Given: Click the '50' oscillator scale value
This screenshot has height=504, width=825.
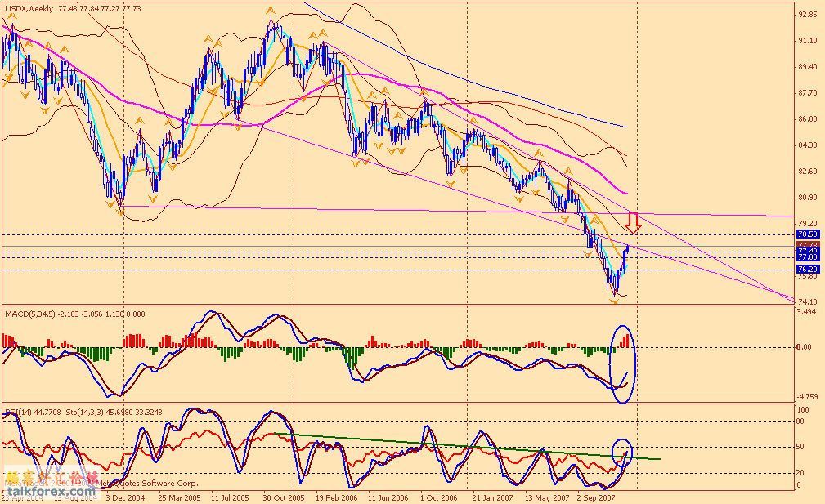Looking at the screenshot, I should click(800, 448).
